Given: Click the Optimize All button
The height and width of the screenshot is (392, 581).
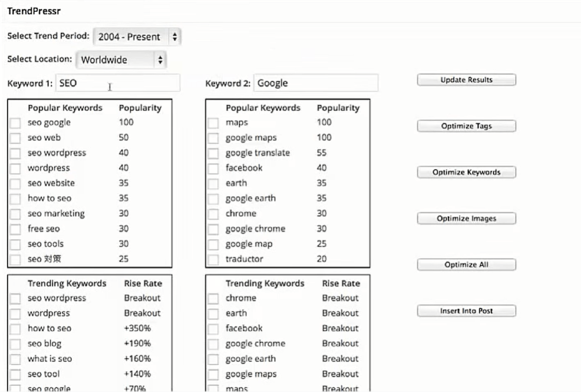Looking at the screenshot, I should pyautogui.click(x=466, y=264).
